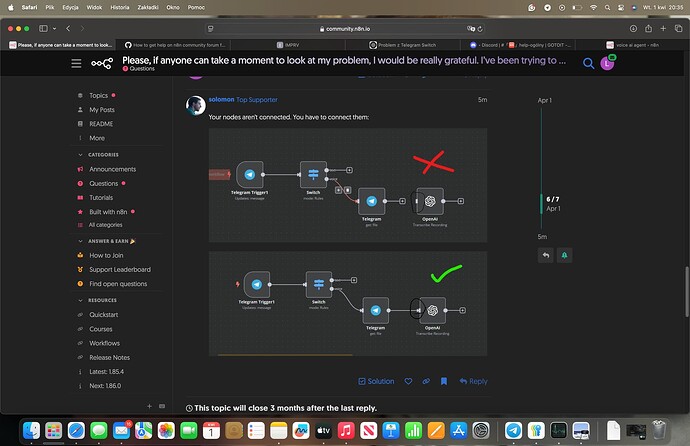Click the 5m post timestamp
The width and height of the screenshot is (690, 446).
point(482,100)
